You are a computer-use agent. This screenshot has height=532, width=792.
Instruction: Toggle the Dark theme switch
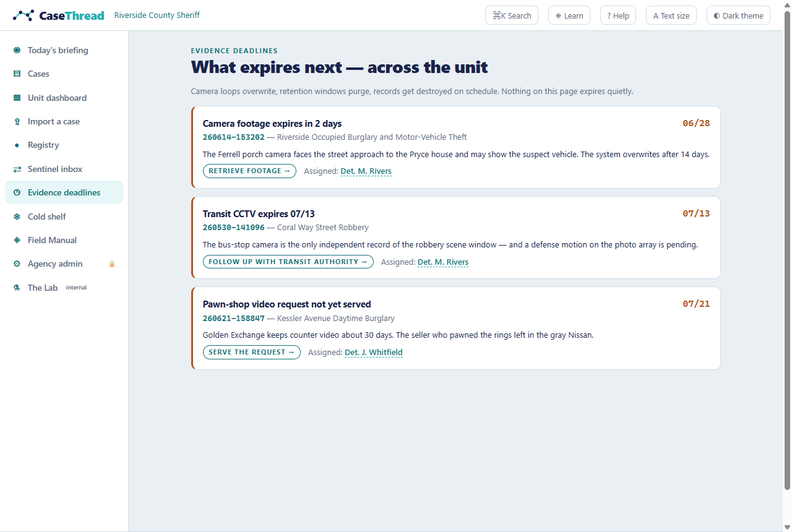[x=738, y=15]
